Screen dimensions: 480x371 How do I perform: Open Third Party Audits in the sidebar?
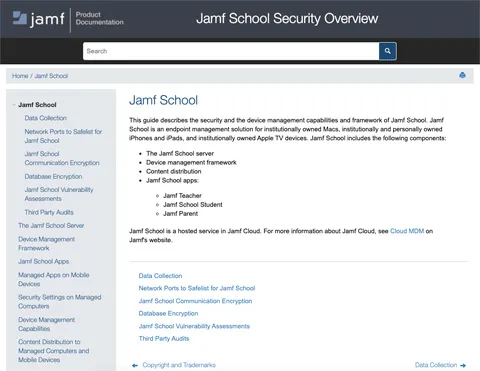(x=49, y=212)
